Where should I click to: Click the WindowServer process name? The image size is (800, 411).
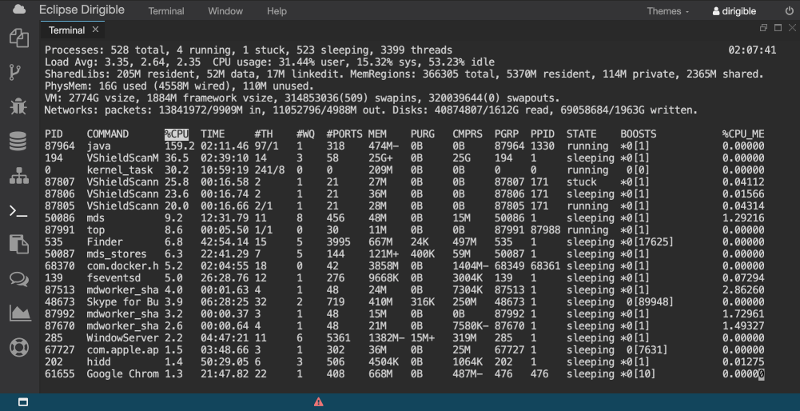point(122,338)
